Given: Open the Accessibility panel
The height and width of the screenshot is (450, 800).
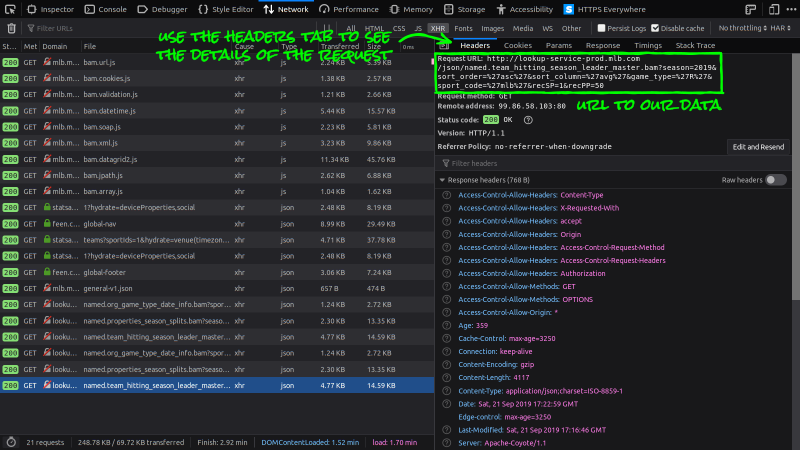Looking at the screenshot, I should [x=524, y=9].
